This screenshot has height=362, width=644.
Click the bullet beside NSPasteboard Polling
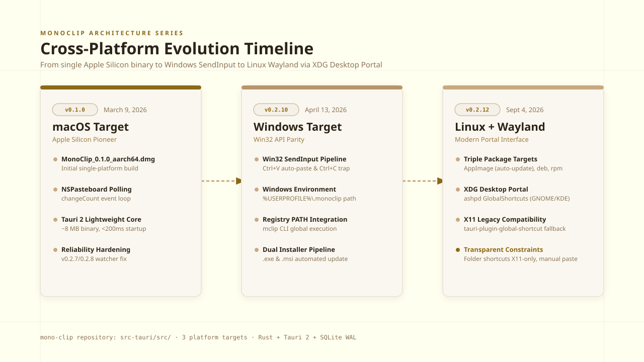[x=55, y=190]
